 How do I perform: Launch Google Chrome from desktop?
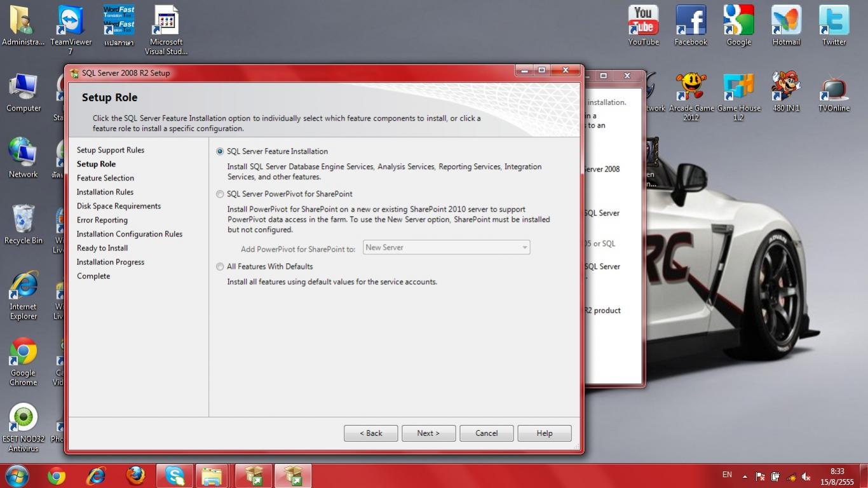point(24,362)
